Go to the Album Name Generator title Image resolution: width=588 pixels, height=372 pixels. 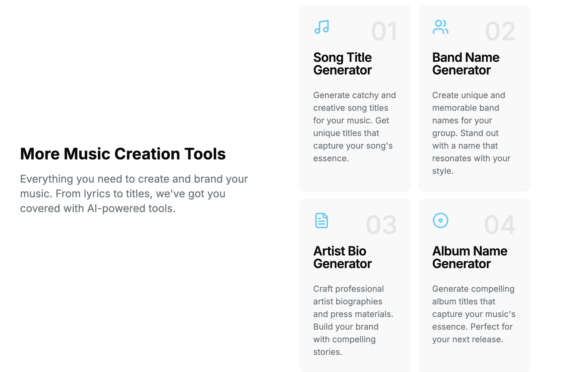pyautogui.click(x=470, y=257)
